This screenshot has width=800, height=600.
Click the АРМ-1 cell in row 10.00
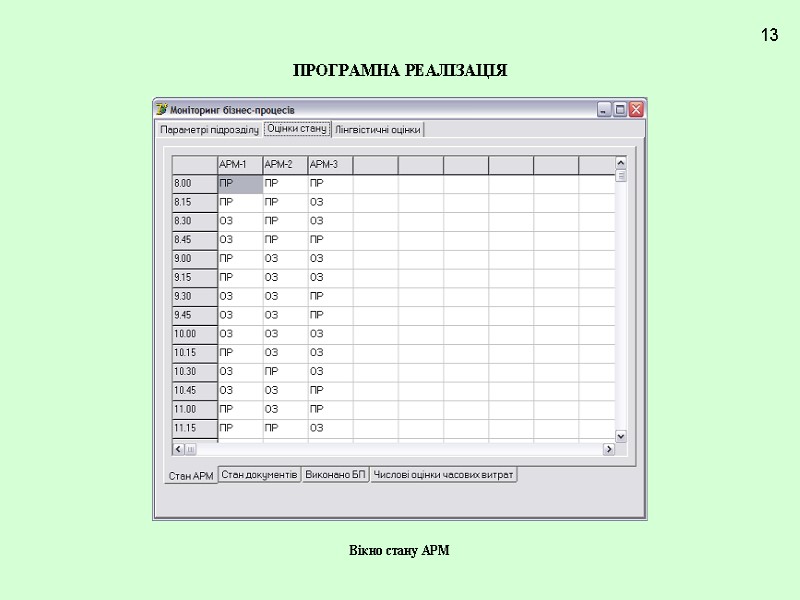(x=240, y=335)
